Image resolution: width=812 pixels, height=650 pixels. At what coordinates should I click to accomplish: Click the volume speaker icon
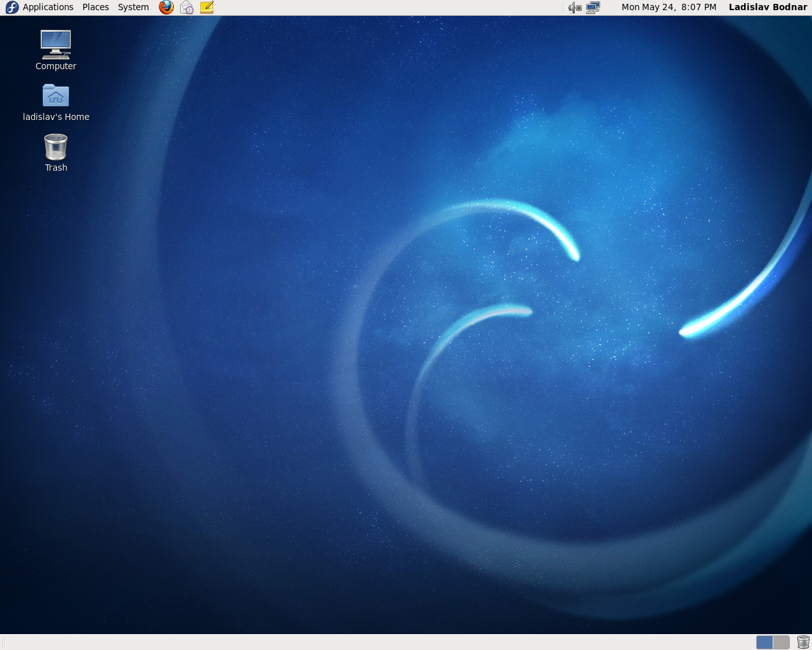575,8
